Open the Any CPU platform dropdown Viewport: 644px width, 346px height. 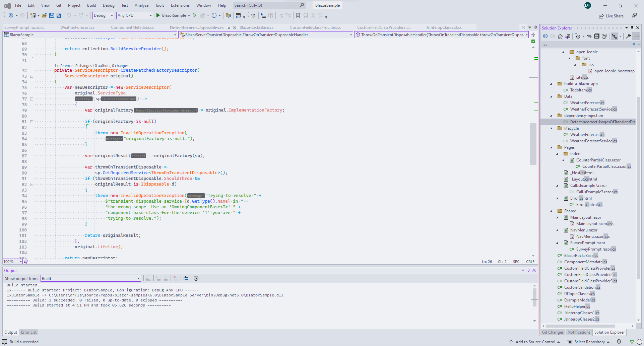pos(135,15)
